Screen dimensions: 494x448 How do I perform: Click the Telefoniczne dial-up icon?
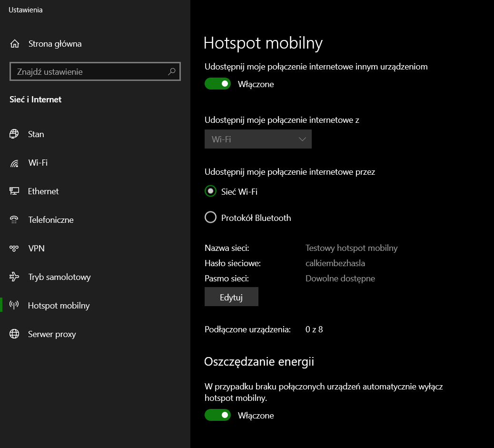click(x=14, y=220)
